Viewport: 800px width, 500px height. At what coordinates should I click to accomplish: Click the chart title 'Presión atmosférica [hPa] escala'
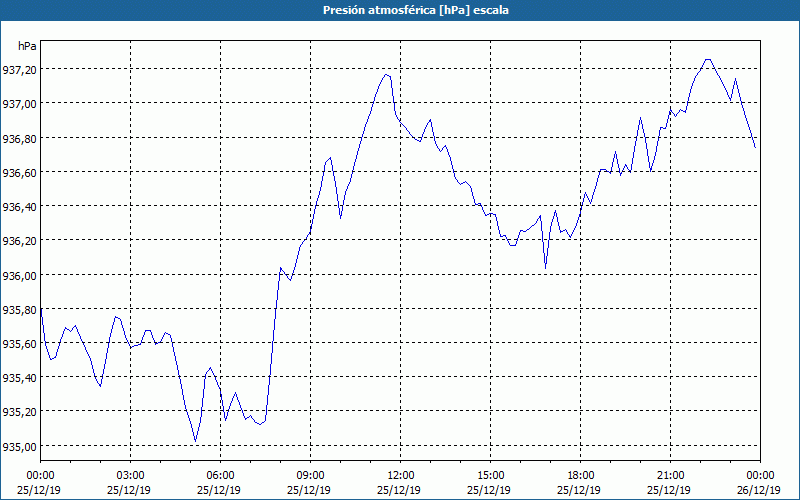click(415, 10)
